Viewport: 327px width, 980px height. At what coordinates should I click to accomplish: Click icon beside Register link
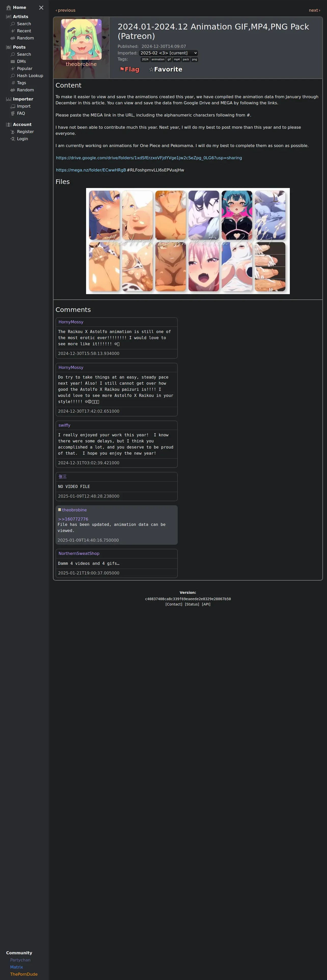tap(13, 132)
